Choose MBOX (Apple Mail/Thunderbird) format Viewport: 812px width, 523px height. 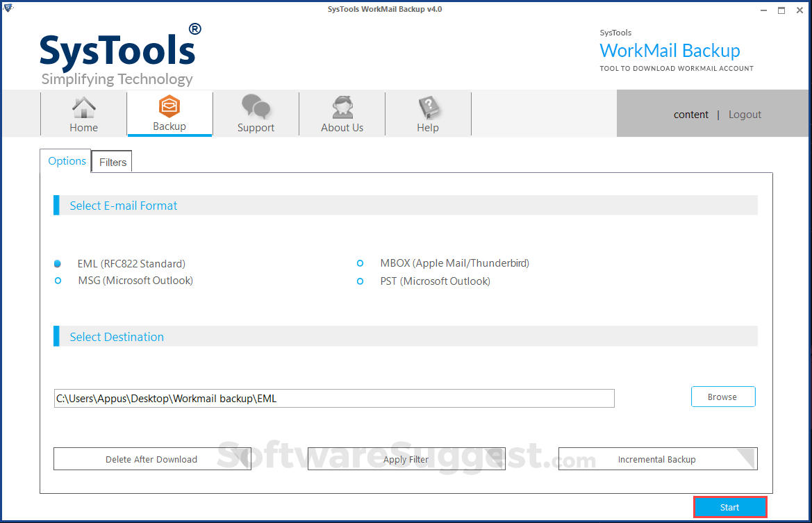[x=360, y=263]
